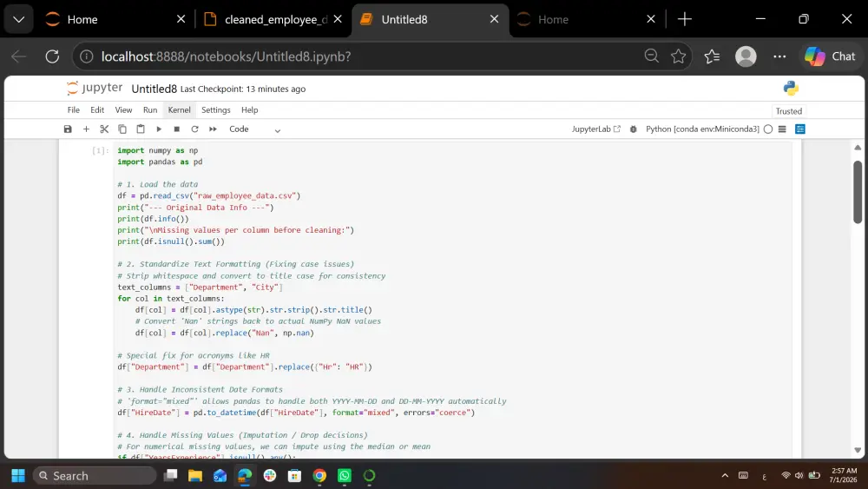Open the notebook in JupyterLab
This screenshot has width=868, height=489.
[596, 129]
